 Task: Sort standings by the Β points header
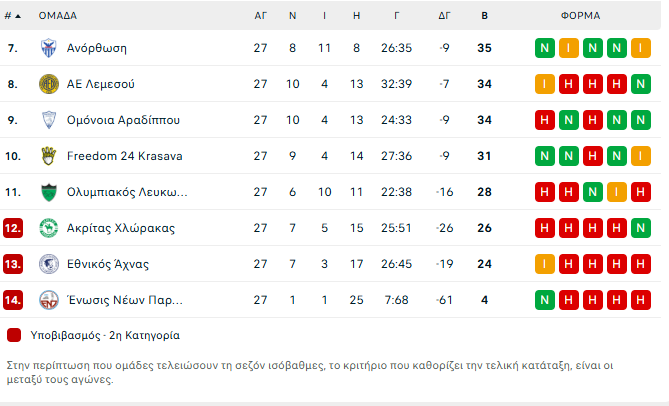coord(484,16)
